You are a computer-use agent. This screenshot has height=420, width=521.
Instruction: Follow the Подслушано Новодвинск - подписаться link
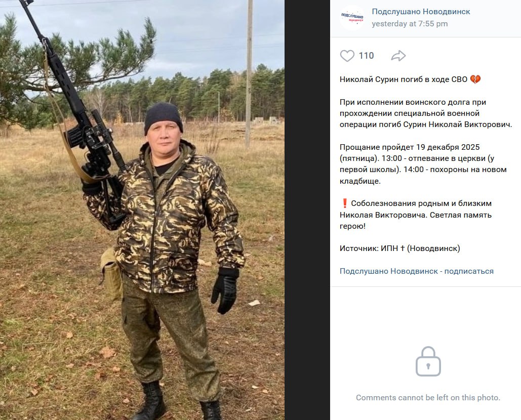click(416, 271)
